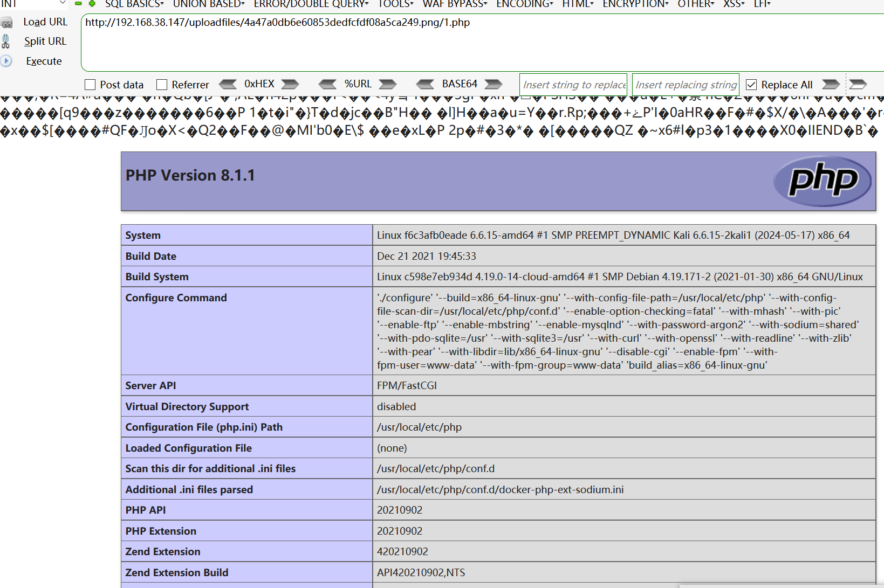The width and height of the screenshot is (884, 588).
Task: Click the PHP logo
Action: [x=823, y=181]
